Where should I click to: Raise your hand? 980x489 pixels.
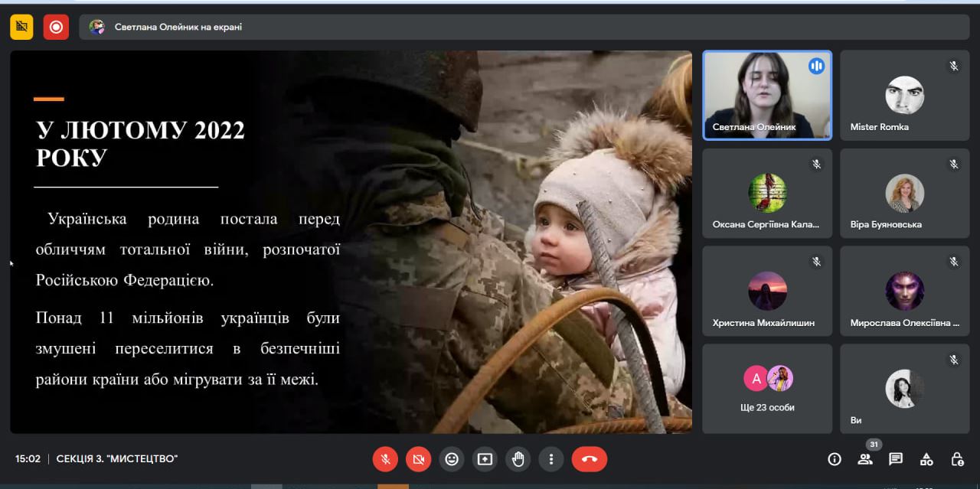pyautogui.click(x=518, y=459)
